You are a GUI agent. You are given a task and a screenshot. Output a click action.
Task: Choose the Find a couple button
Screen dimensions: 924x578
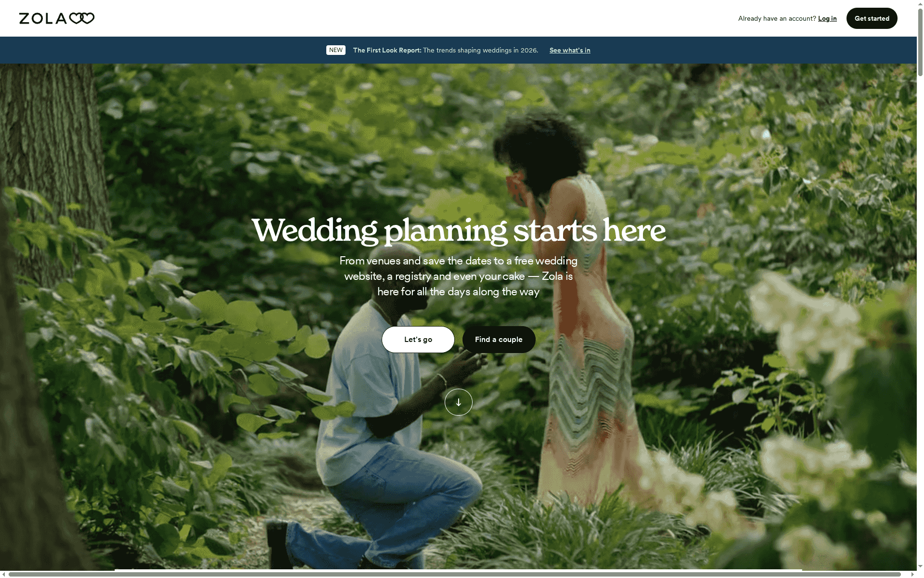tap(499, 340)
